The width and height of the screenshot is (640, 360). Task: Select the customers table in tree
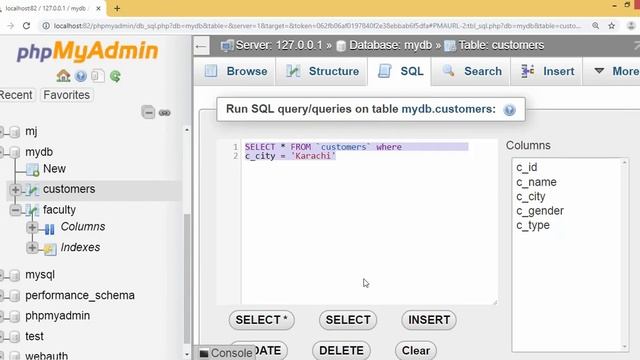[x=69, y=189]
